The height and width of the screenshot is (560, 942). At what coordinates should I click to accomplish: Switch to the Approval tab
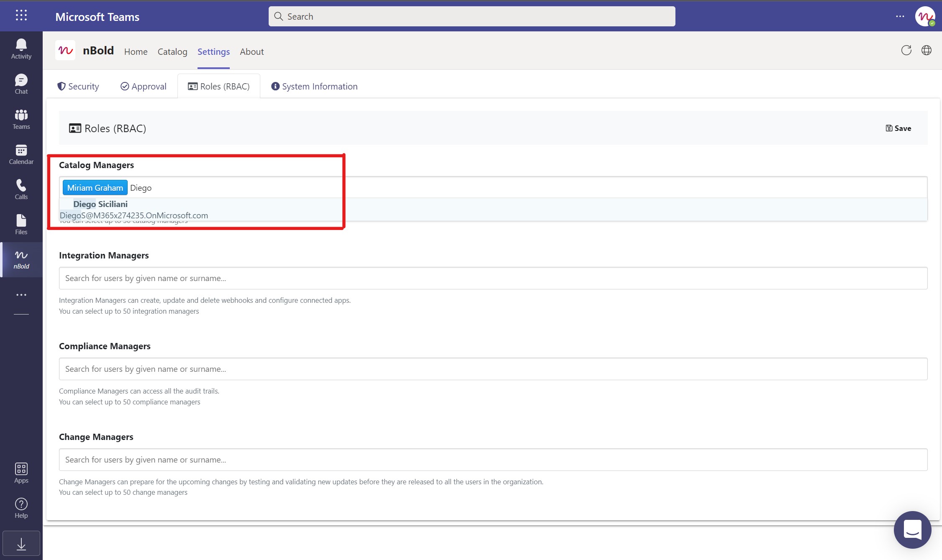click(x=144, y=87)
